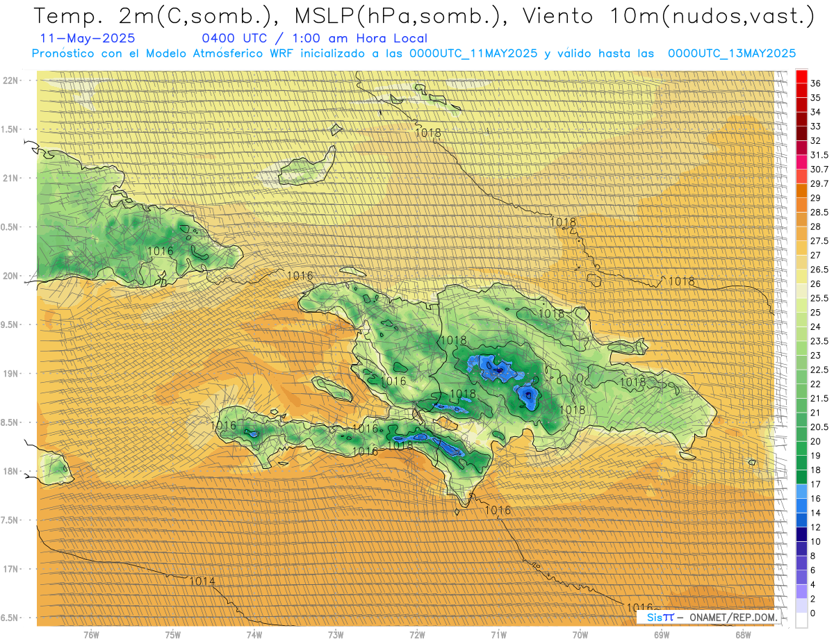Viewport: 834px width, 644px height.
Task: Click legend scale value '22.5'
Action: (819, 370)
